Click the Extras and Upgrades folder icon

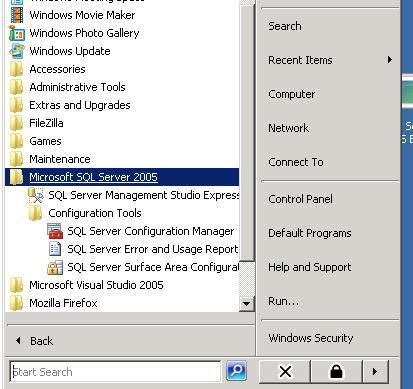[17, 105]
